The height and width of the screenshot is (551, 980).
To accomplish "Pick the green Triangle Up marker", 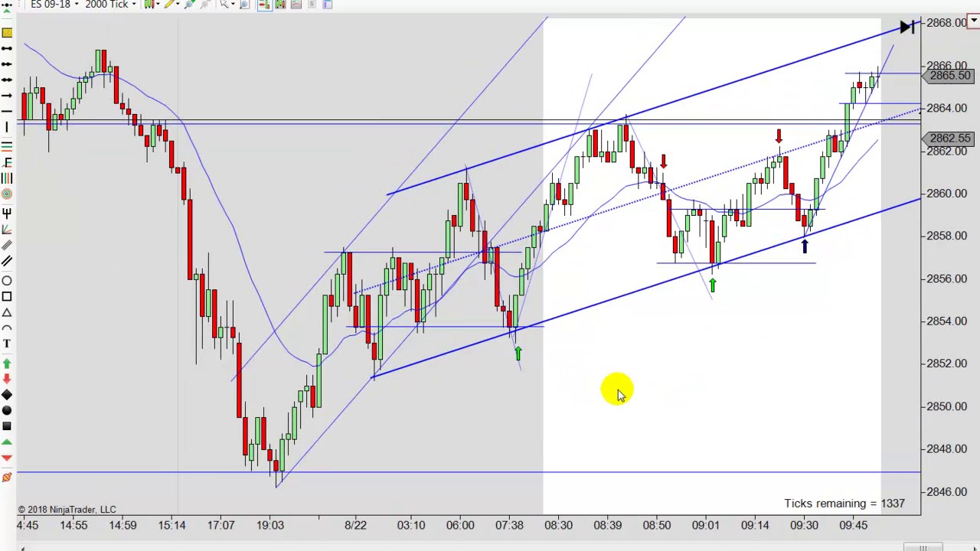I will [7, 442].
